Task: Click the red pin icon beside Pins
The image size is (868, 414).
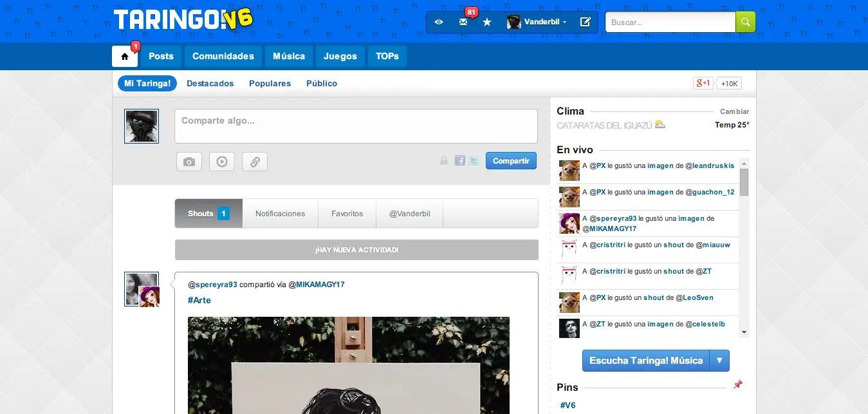Action: coord(737,385)
